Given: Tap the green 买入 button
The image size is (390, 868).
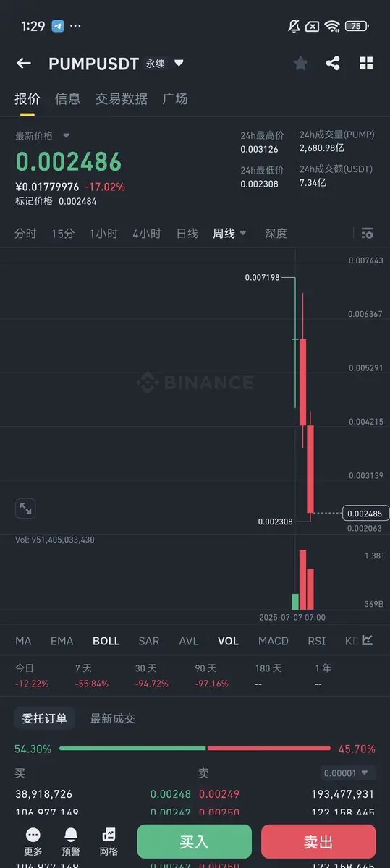Looking at the screenshot, I should (x=195, y=842).
